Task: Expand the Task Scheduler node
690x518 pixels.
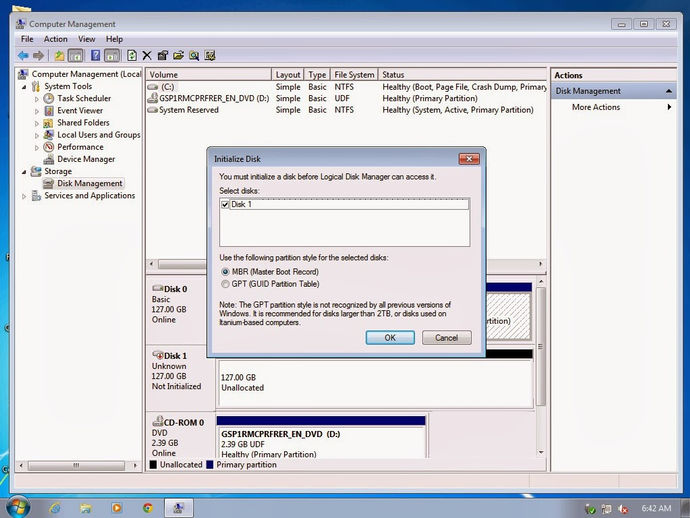Action: tap(37, 99)
